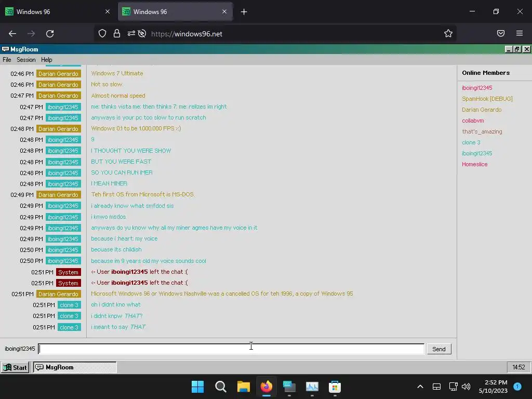Open the Windows 96 Start button

tap(15, 367)
